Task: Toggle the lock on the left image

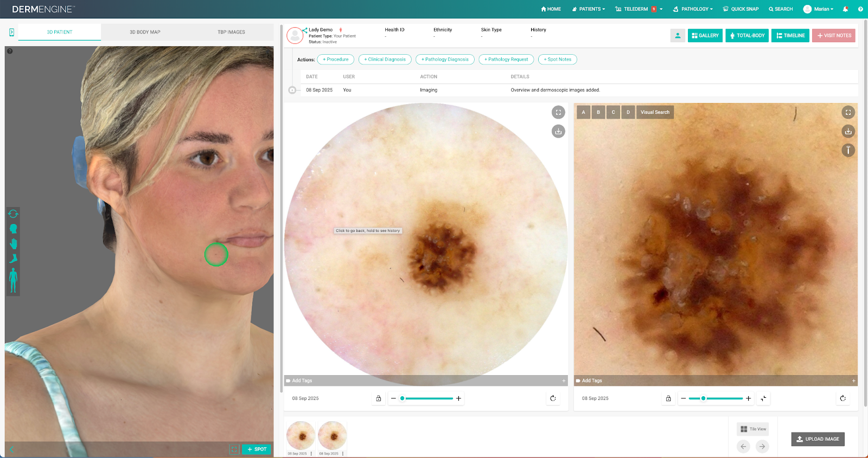Action: pyautogui.click(x=379, y=398)
